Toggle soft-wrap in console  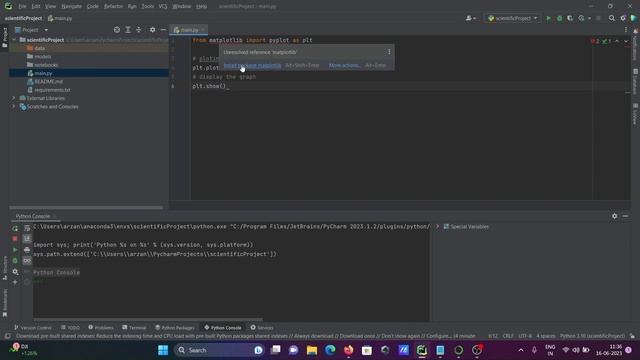[x=27, y=229]
